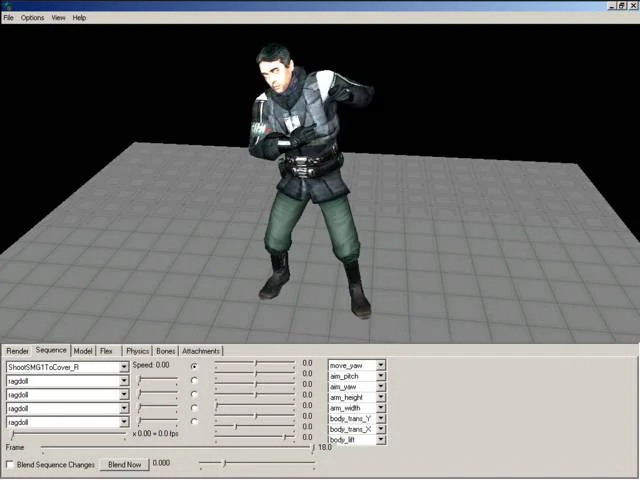Restore down the window
The width and height of the screenshot is (640, 480).
[622, 5]
